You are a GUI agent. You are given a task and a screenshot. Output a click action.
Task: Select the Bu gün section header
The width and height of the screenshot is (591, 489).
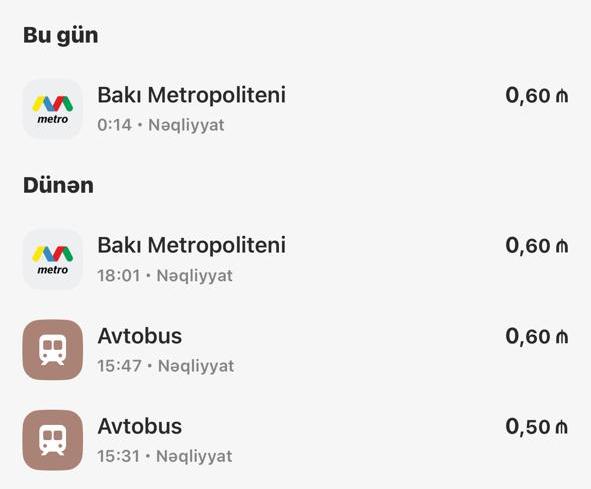(x=61, y=36)
